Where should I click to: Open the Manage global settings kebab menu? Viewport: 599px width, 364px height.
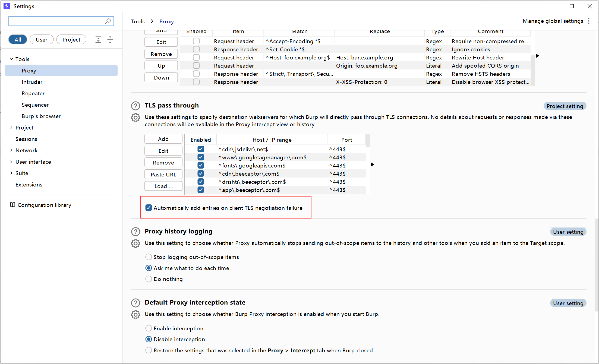pos(589,21)
